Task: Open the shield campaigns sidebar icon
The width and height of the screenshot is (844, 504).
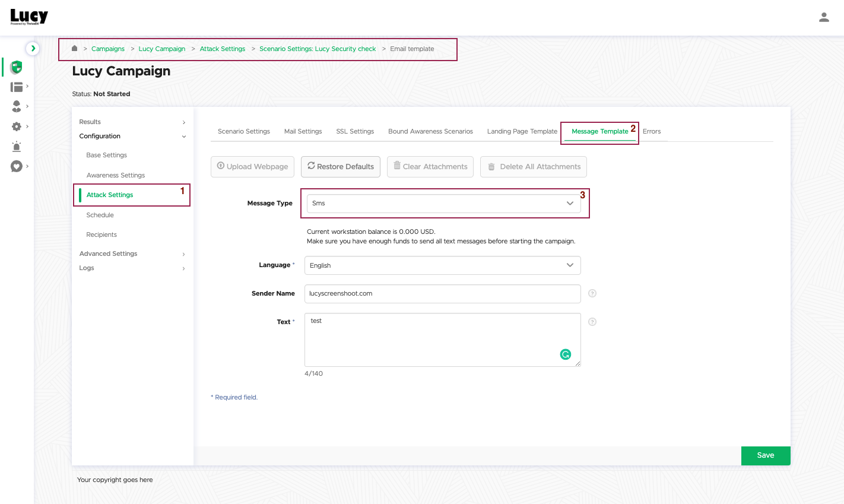Action: point(17,67)
